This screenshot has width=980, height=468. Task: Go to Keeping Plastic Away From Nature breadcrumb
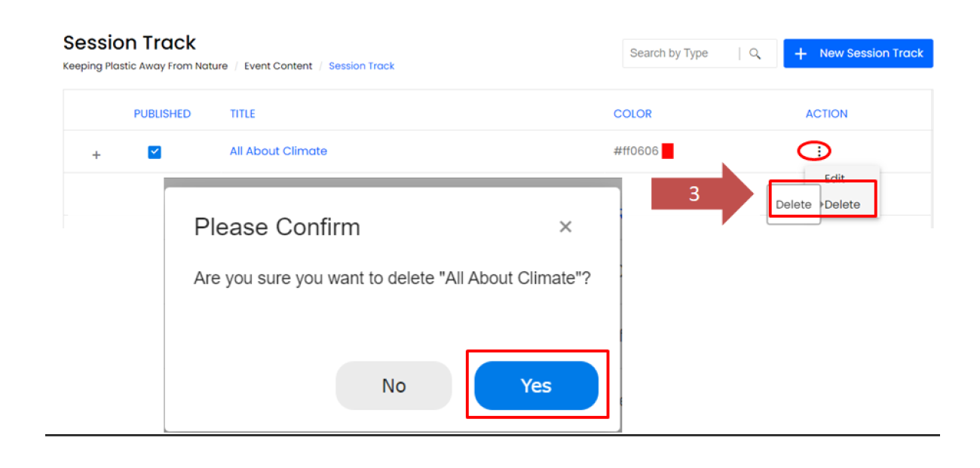coord(145,66)
